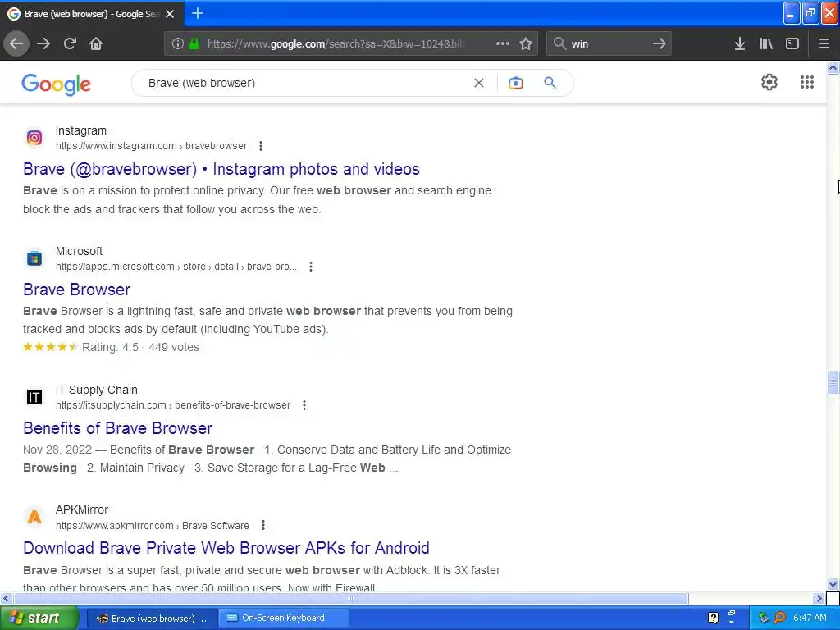Open the Google apps grid

[807, 82]
